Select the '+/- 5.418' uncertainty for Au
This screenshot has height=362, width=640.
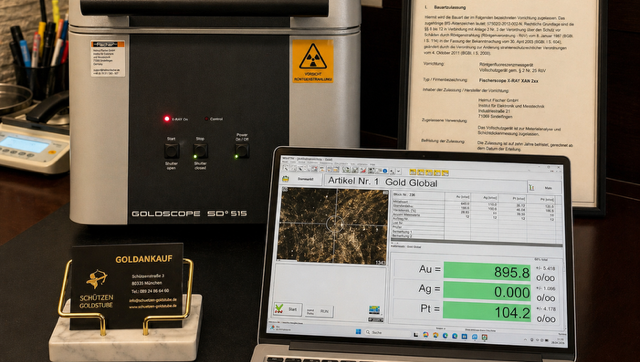[545, 269]
